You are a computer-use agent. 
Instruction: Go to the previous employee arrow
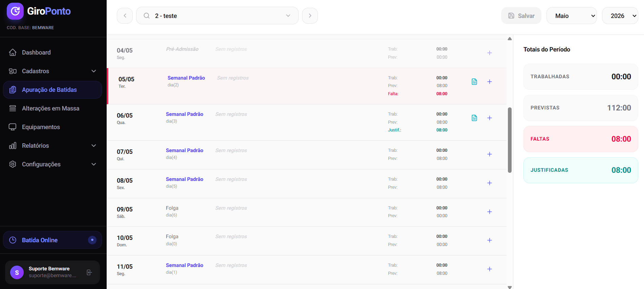pos(125,16)
